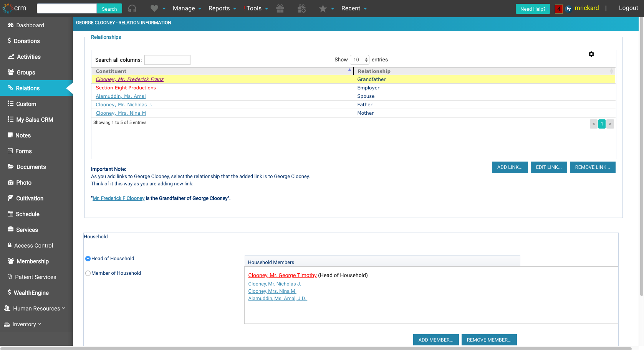Select Head of Household radio button
Screen dimensions: 644x350
(88, 259)
